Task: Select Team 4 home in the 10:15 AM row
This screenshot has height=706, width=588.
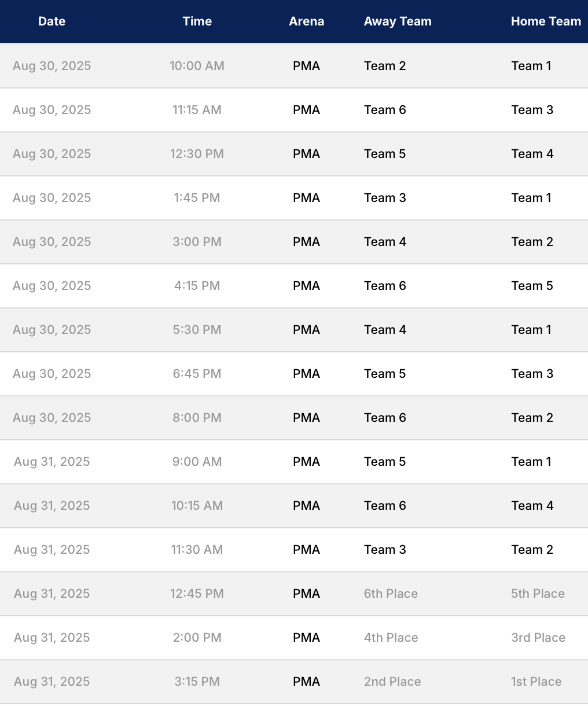Action: point(532,506)
